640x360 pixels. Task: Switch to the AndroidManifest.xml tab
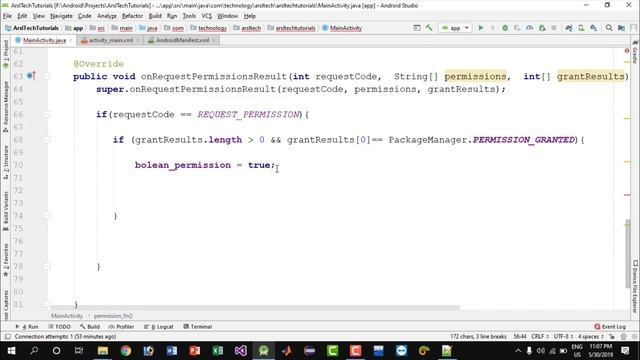pos(182,40)
